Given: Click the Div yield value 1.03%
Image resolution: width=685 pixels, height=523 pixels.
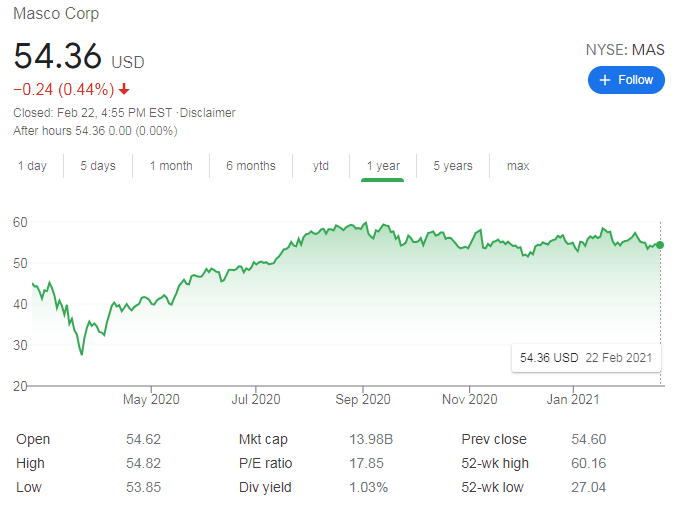Looking at the screenshot, I should click(x=368, y=487).
